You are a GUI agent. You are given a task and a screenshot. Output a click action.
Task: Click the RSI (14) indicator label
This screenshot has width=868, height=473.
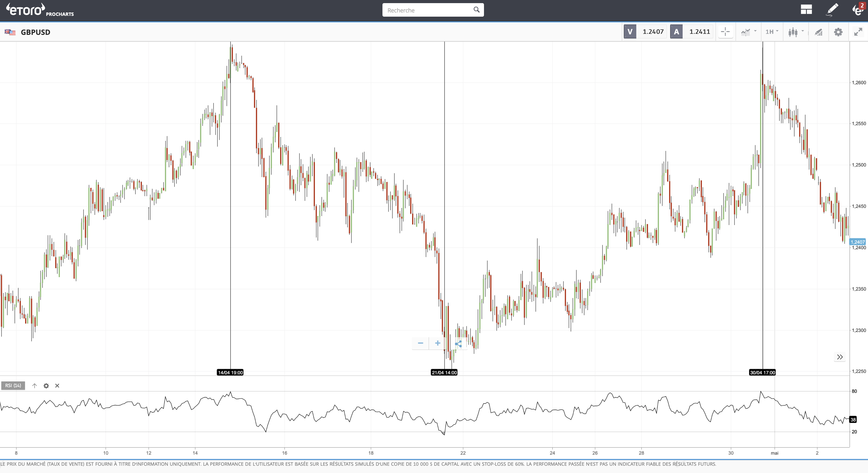pos(13,386)
